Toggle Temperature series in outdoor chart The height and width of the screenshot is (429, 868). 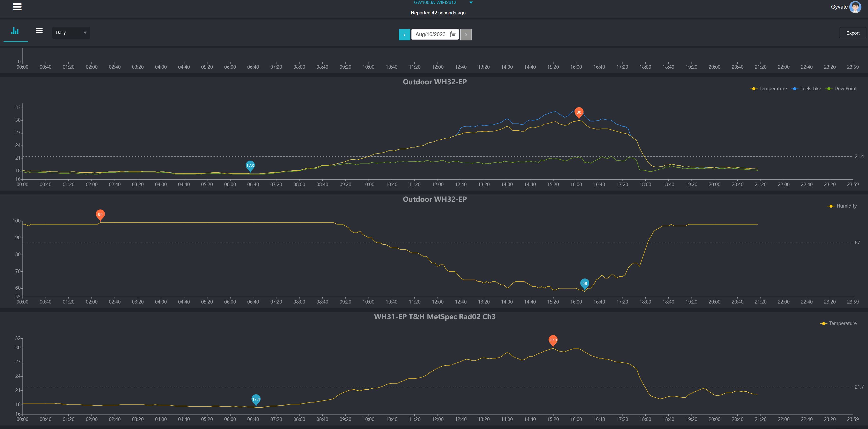point(769,89)
